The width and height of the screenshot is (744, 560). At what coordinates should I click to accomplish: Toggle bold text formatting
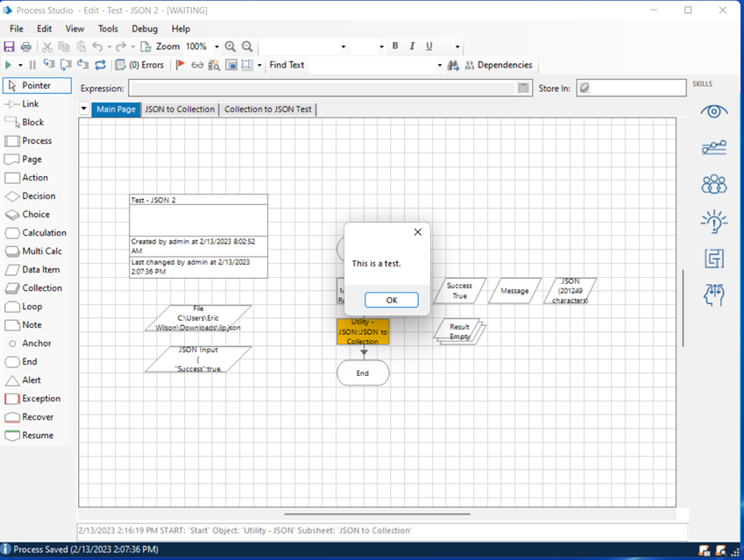tap(395, 46)
